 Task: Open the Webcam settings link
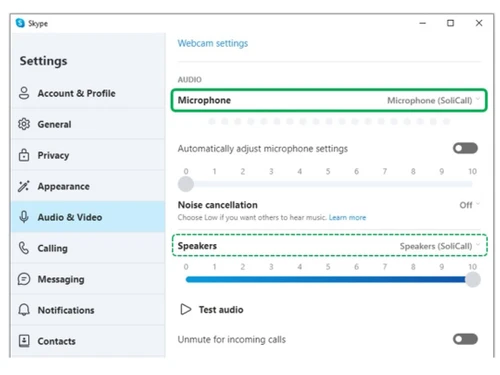[213, 43]
